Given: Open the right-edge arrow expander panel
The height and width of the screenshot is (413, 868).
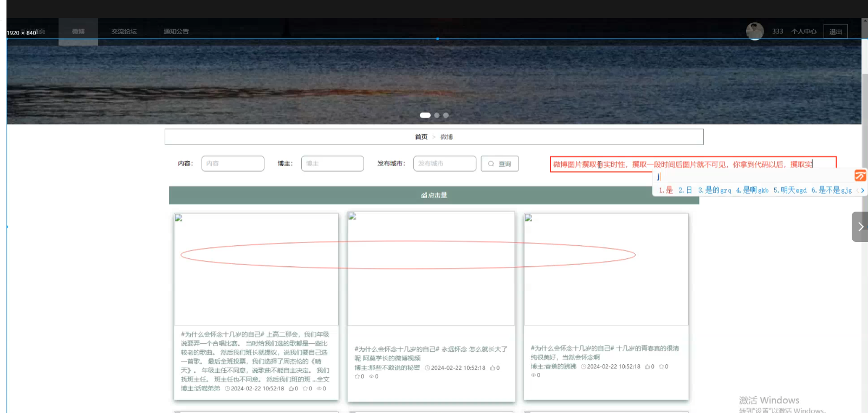Looking at the screenshot, I should click(x=860, y=227).
